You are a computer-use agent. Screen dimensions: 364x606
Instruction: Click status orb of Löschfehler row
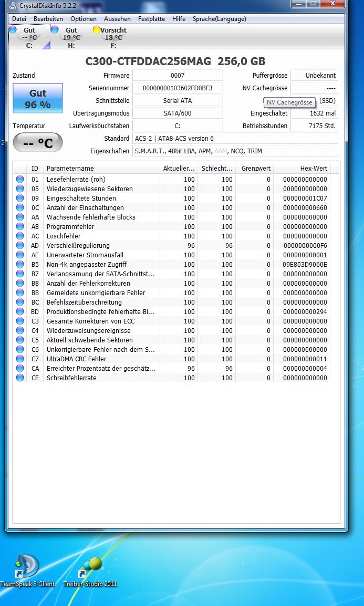coord(20,236)
